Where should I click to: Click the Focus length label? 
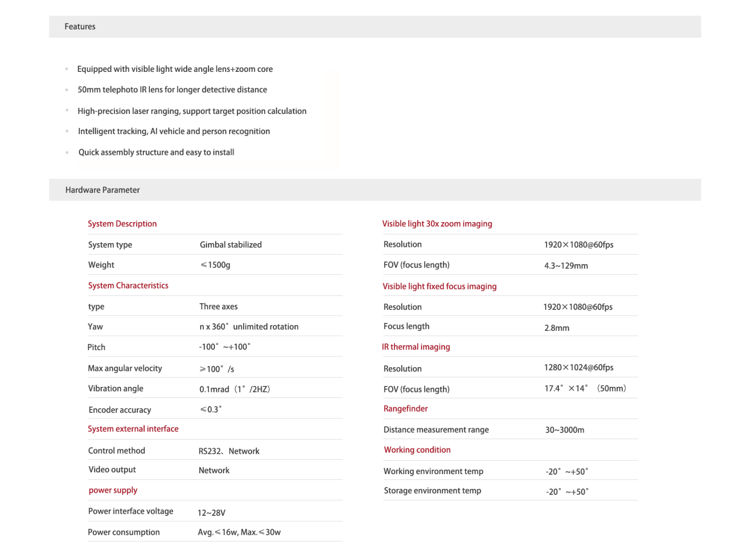pos(406,327)
